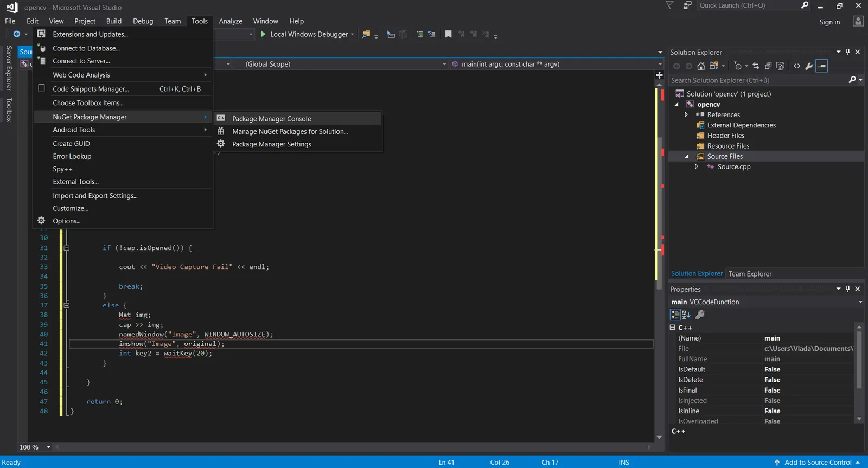Click the wrench icon in Solution Explorer toolbar
The height and width of the screenshot is (468, 868).
point(809,66)
